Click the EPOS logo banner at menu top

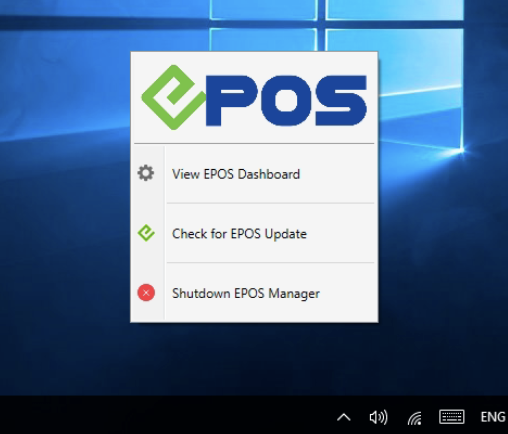pyautogui.click(x=254, y=97)
